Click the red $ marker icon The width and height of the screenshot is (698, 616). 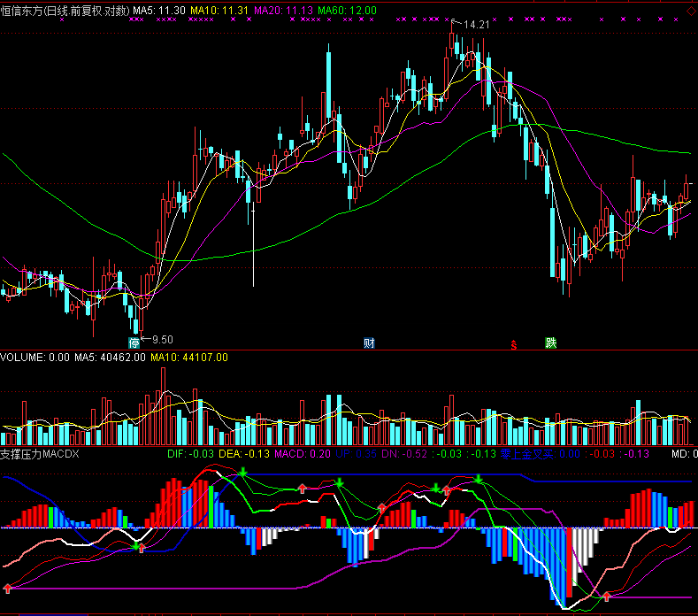512,343
